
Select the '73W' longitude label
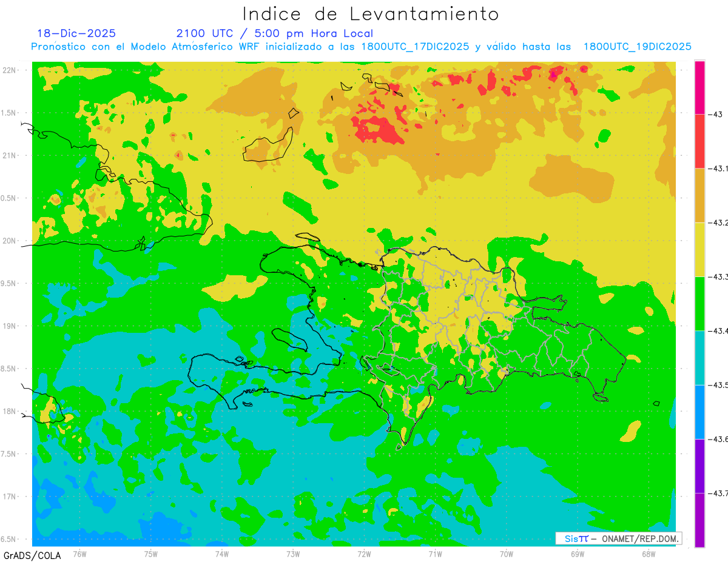[293, 554]
